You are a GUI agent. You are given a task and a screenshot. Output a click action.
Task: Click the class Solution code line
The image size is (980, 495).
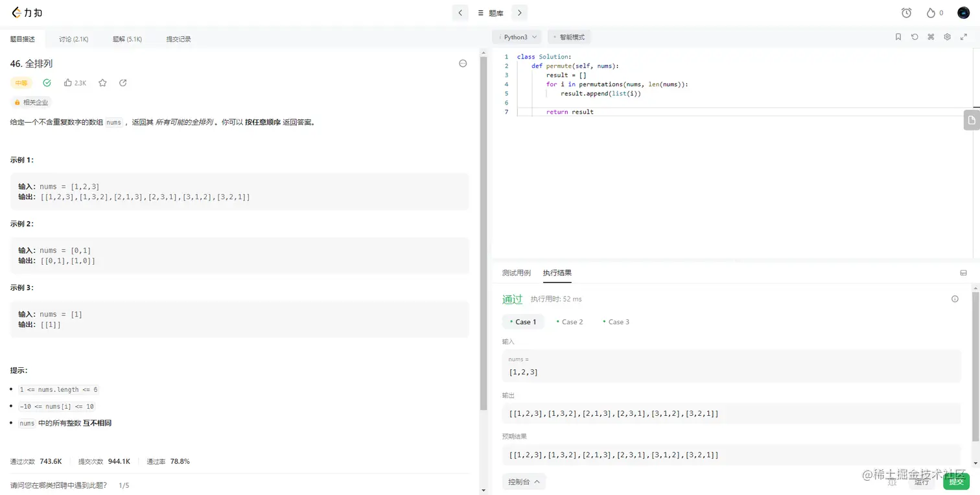tap(544, 56)
